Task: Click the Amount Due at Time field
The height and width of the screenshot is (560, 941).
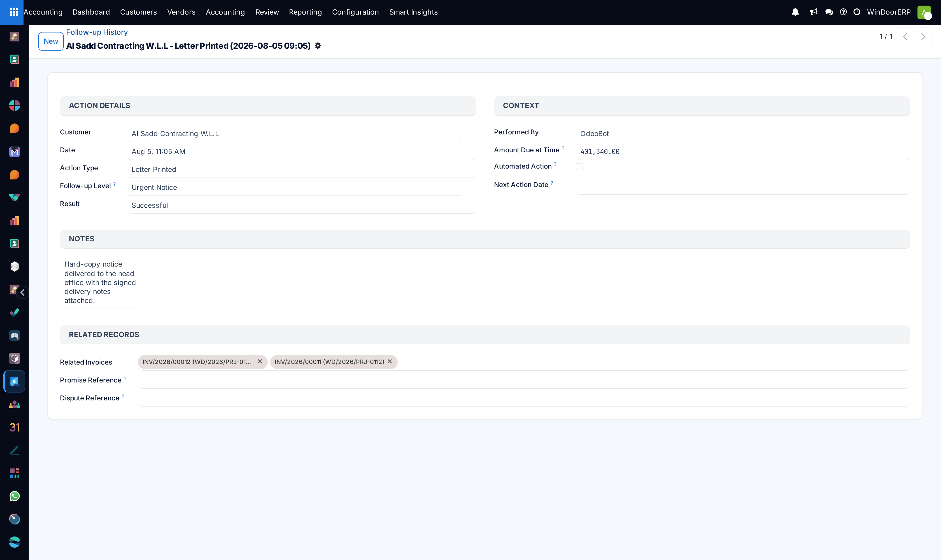Action: coord(742,152)
